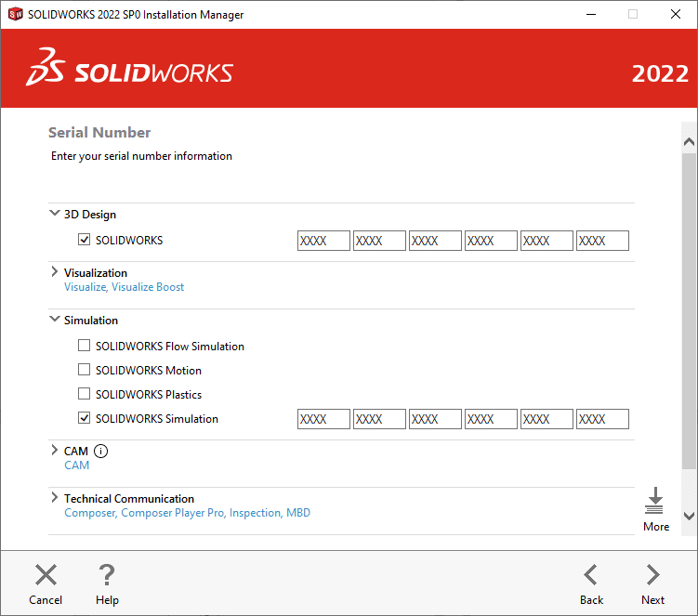Uncheck the SOLIDWORKS 3D Design checkbox
The image size is (698, 616).
tap(85, 241)
